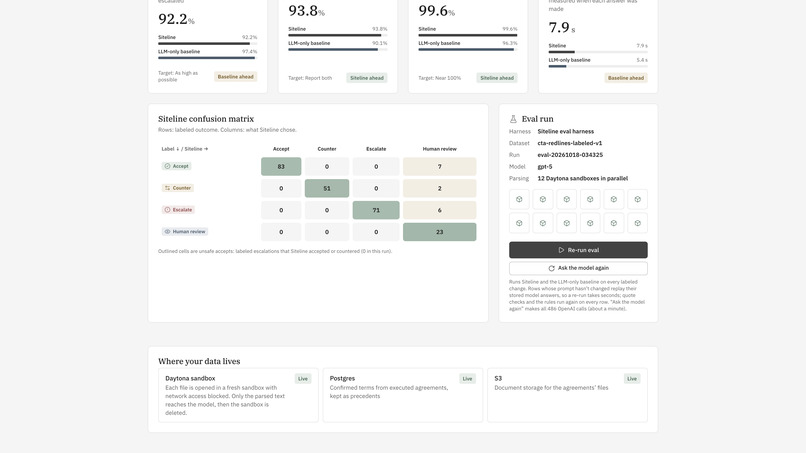Click 'Target: As high as possible' text

(178, 77)
